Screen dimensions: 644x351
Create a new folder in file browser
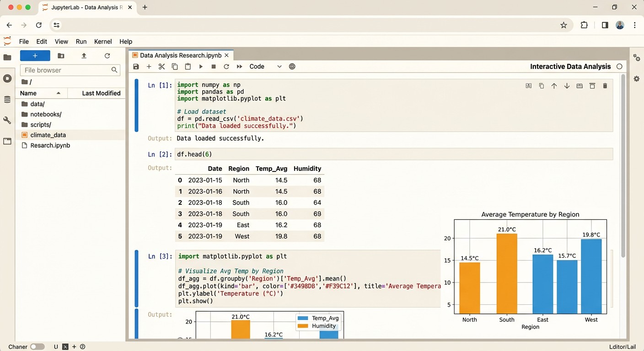(x=61, y=56)
